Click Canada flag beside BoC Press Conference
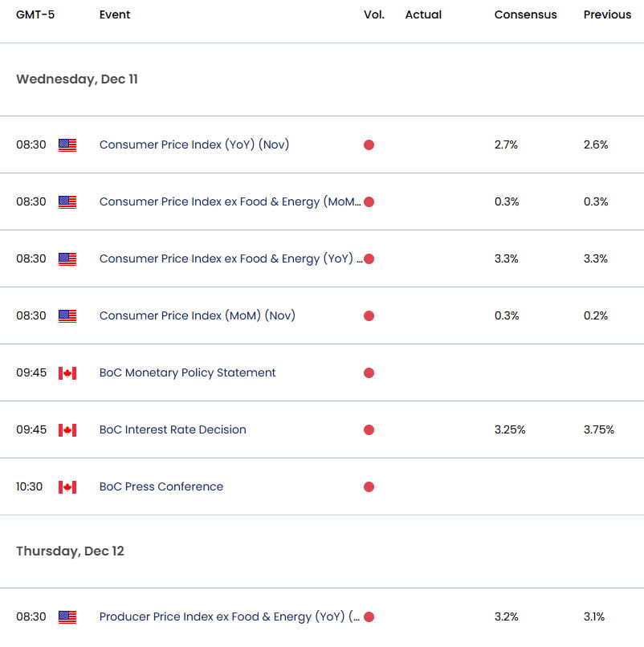Image resolution: width=644 pixels, height=647 pixels. pos(67,487)
